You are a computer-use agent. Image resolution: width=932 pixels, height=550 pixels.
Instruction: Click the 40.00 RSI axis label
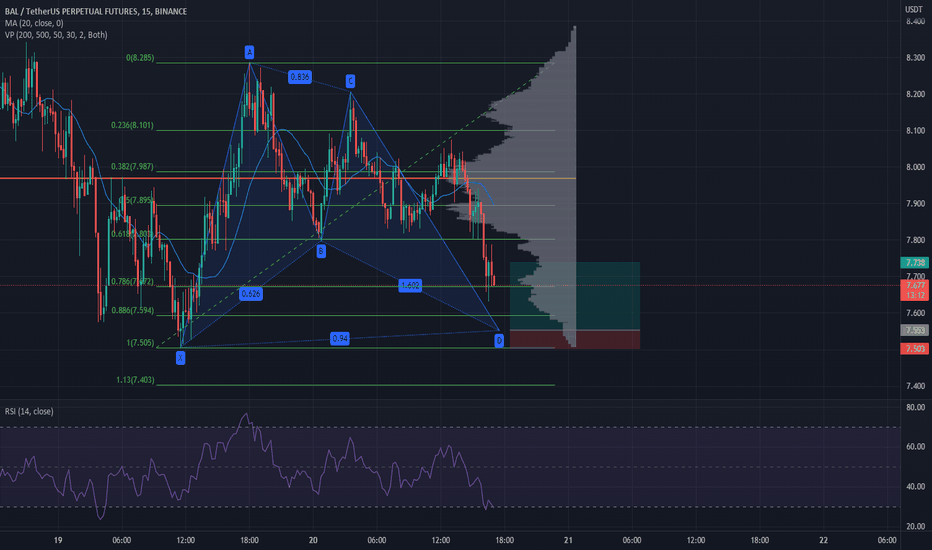pos(915,486)
